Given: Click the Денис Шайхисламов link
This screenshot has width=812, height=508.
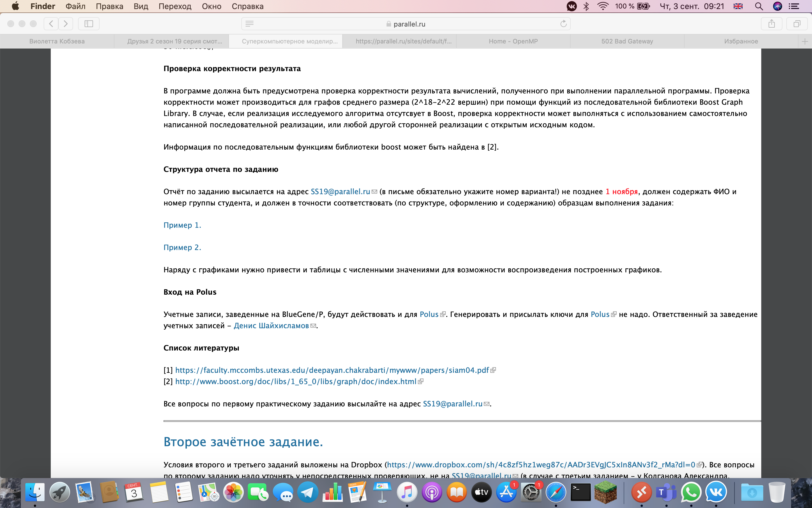Looking at the screenshot, I should click(271, 326).
